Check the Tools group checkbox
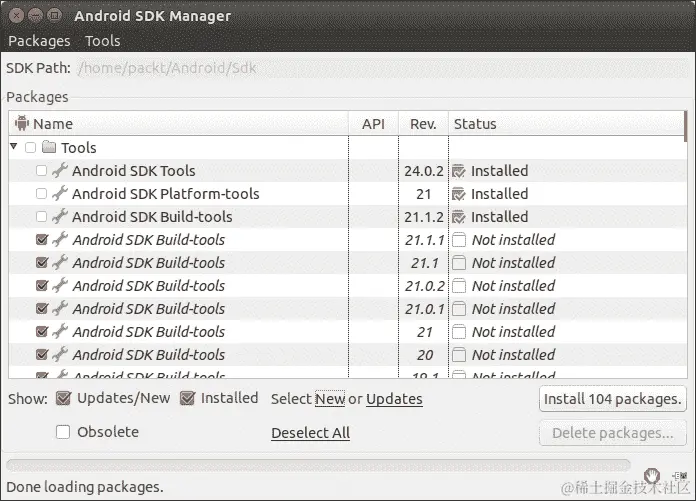This screenshot has width=696, height=501. (31, 147)
